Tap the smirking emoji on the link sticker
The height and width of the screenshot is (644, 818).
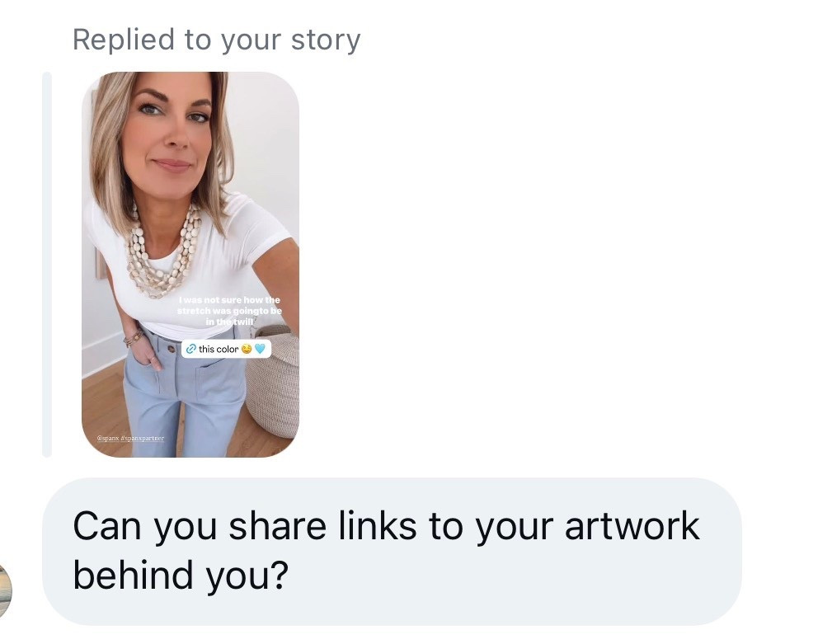tap(246, 349)
